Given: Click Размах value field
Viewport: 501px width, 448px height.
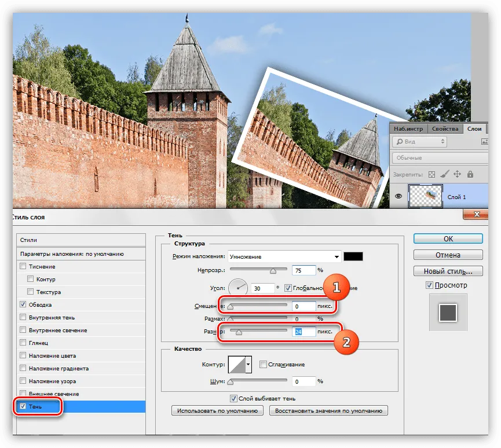Looking at the screenshot, I should click(303, 319).
